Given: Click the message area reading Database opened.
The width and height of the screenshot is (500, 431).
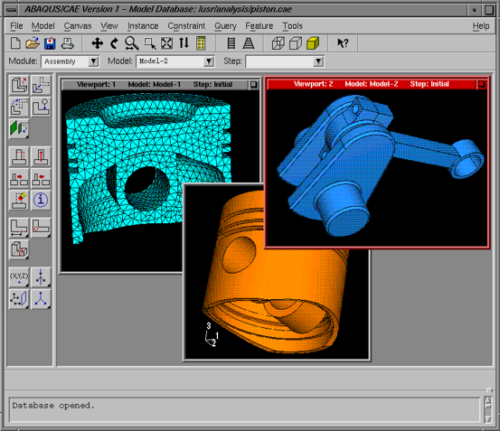Looking at the screenshot, I should point(245,409).
